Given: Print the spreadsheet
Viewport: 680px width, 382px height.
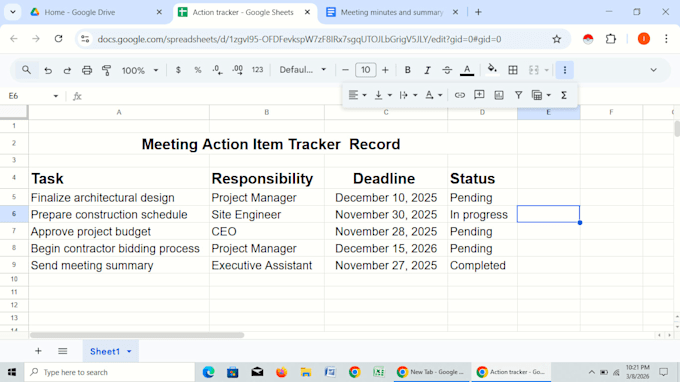Looking at the screenshot, I should click(87, 70).
